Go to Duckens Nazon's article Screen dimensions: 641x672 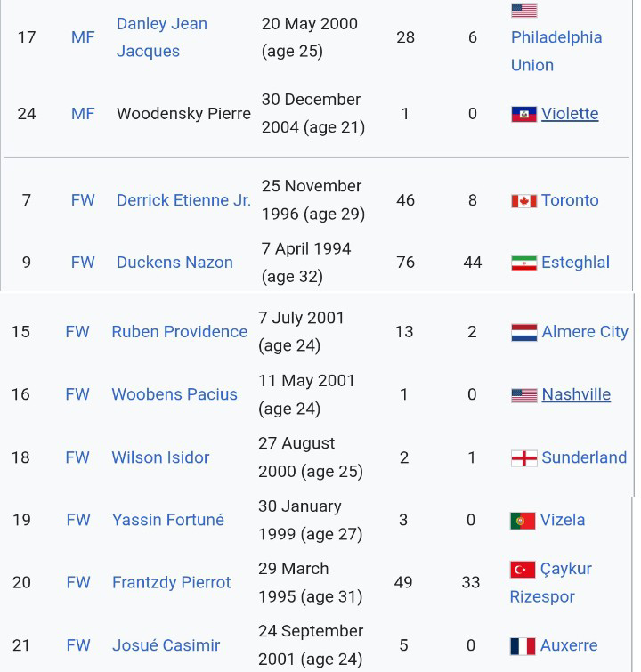click(x=174, y=263)
